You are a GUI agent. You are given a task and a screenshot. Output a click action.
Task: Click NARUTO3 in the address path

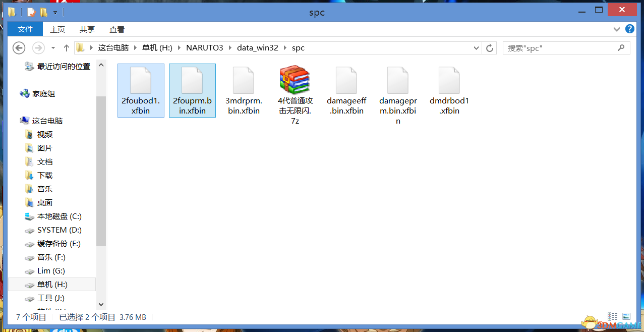pos(204,48)
